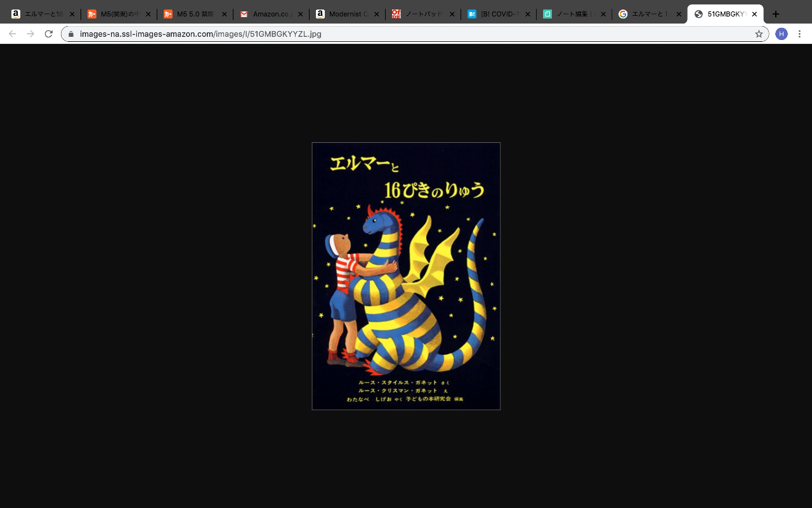View site info via the lock icon

71,34
